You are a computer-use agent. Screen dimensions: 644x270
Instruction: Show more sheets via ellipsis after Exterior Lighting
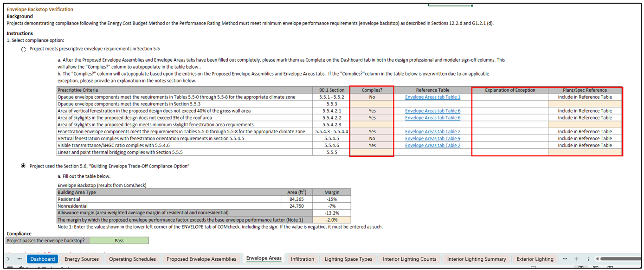point(565,259)
